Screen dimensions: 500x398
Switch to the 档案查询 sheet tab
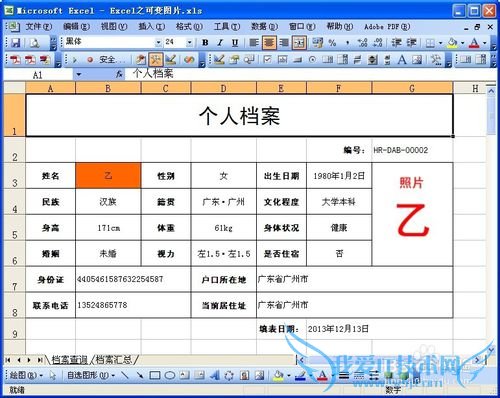69,360
